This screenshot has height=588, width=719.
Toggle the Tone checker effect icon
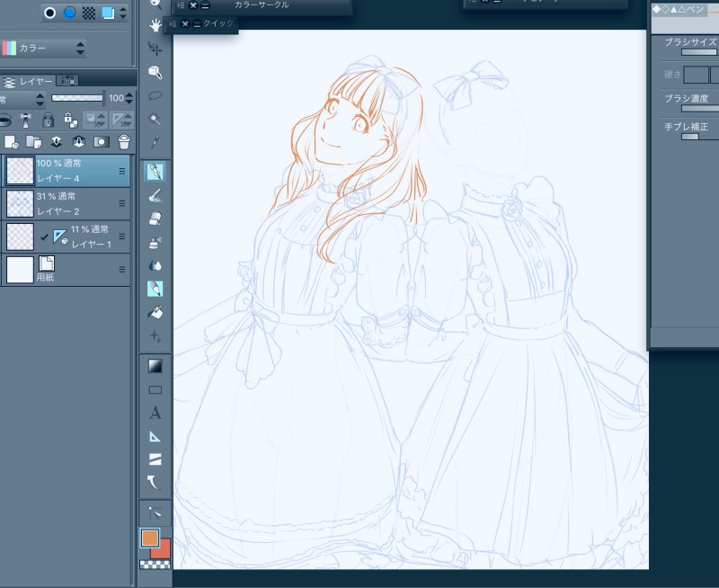pos(88,13)
